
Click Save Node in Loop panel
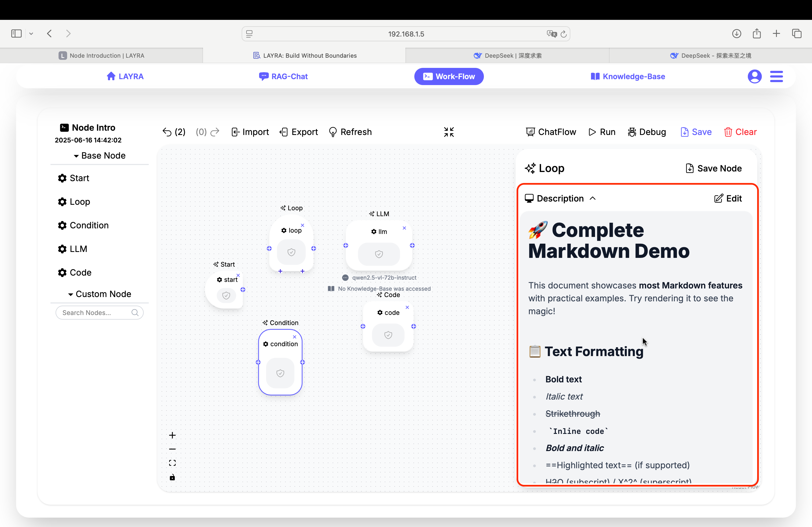713,169
